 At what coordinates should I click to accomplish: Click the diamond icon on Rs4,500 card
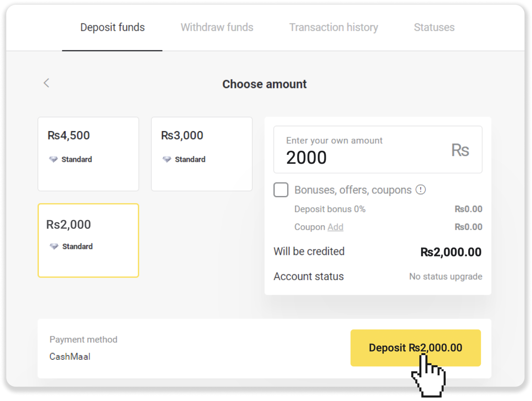pos(53,159)
